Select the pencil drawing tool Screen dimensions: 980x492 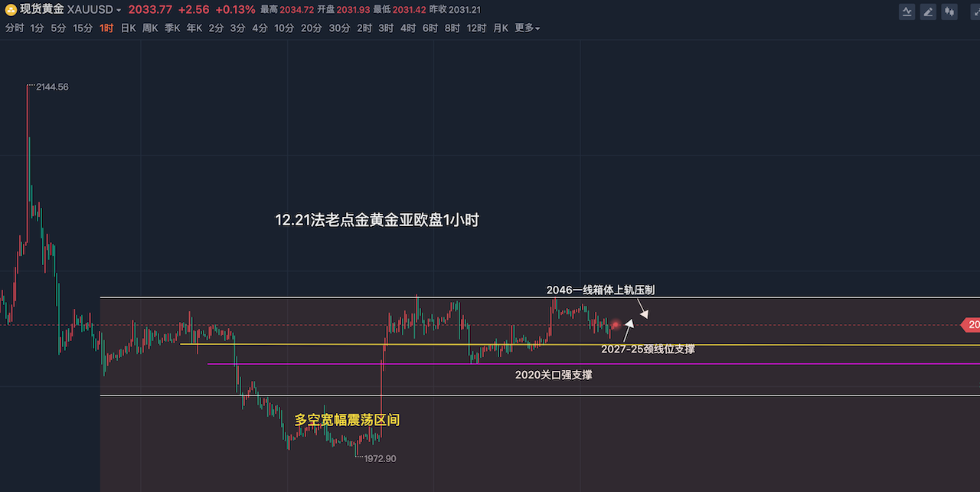point(929,11)
